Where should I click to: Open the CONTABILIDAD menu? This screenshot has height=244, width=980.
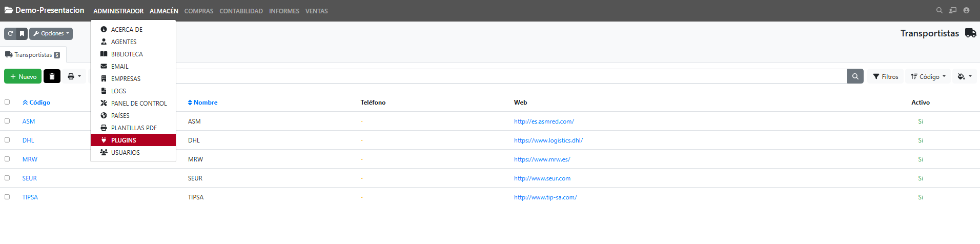tap(241, 11)
